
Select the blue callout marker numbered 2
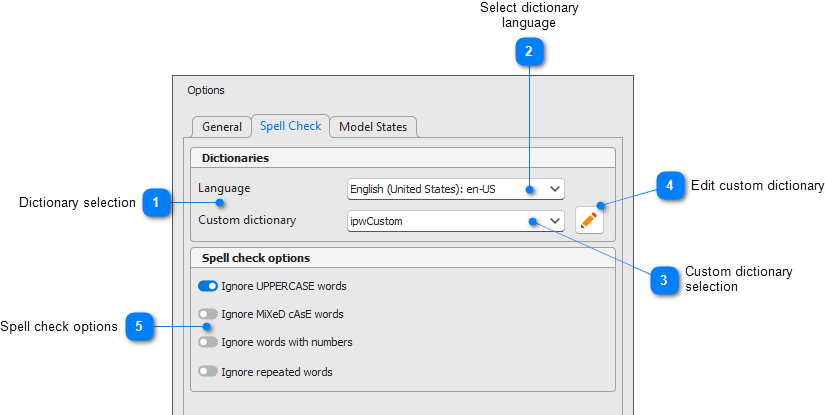(529, 51)
